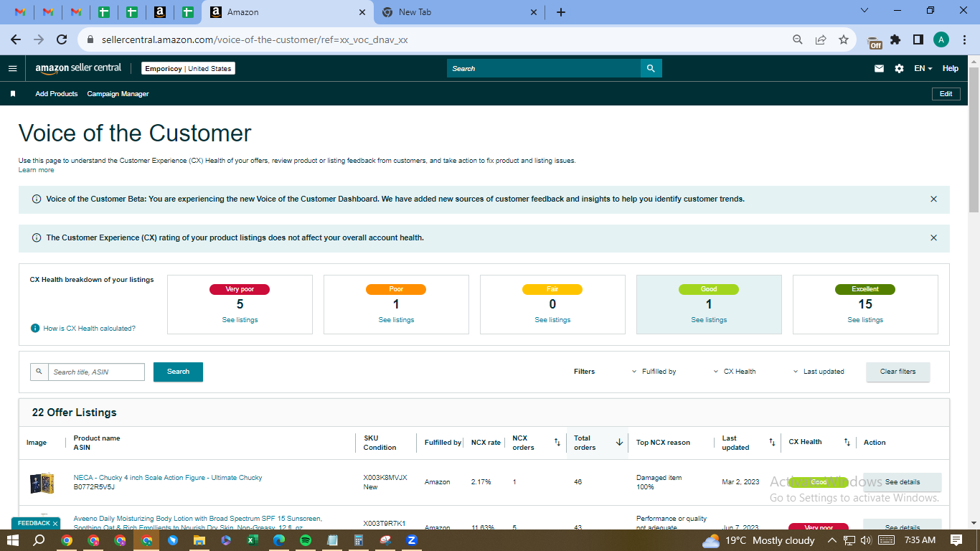Open the Seller Central hamburger menu
The image size is (980, 551).
12,68
